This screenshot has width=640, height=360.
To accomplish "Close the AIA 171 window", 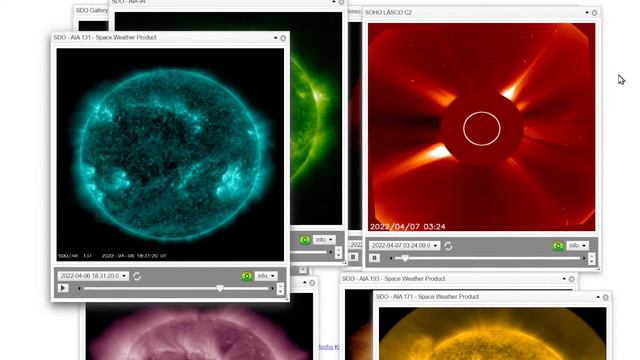I will click(606, 297).
